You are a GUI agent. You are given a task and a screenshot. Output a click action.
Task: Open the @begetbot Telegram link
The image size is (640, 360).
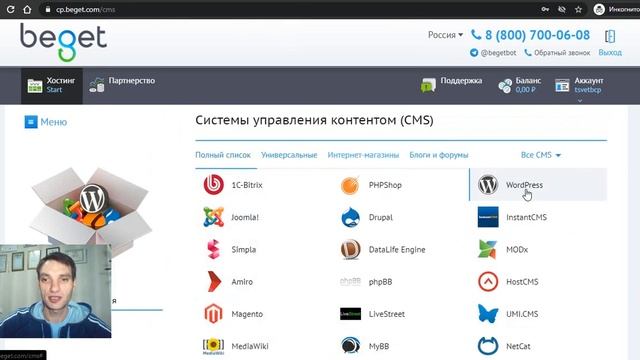click(493, 53)
